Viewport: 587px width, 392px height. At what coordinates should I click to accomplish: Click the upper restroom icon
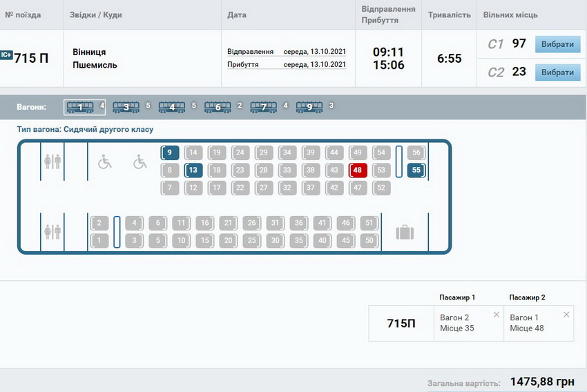(x=52, y=161)
